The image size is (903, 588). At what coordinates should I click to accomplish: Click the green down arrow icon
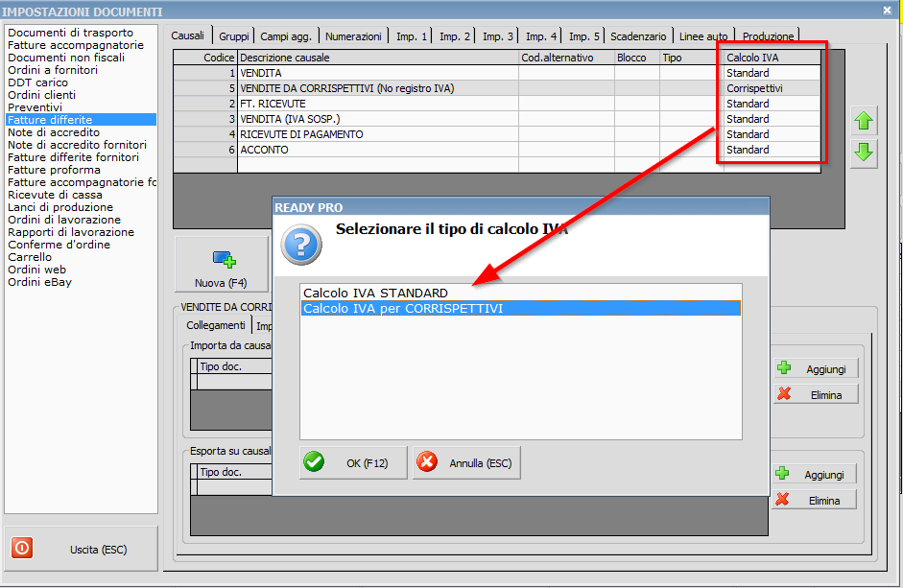click(865, 152)
